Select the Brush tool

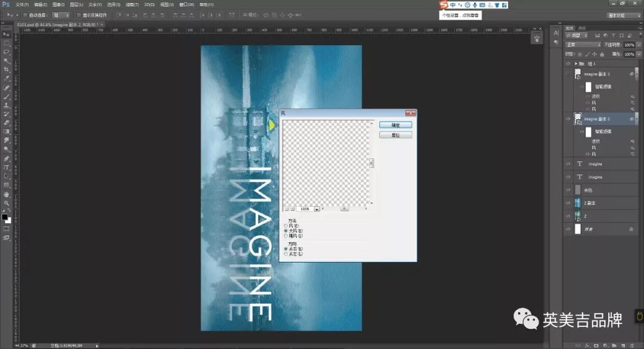coord(6,96)
